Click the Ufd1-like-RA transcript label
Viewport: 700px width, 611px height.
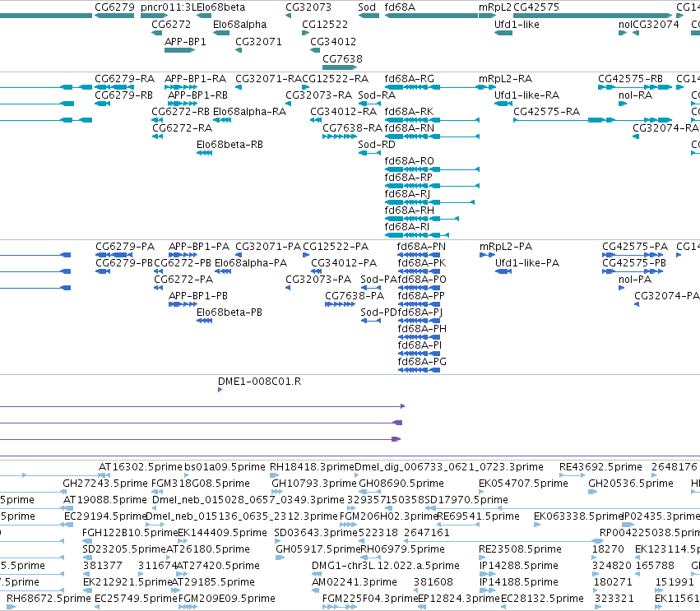[526, 95]
